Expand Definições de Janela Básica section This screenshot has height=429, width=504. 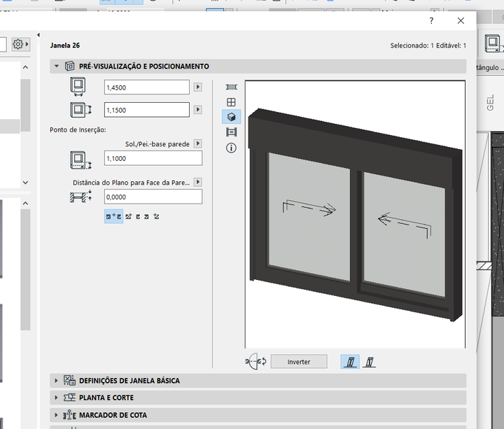click(x=56, y=381)
